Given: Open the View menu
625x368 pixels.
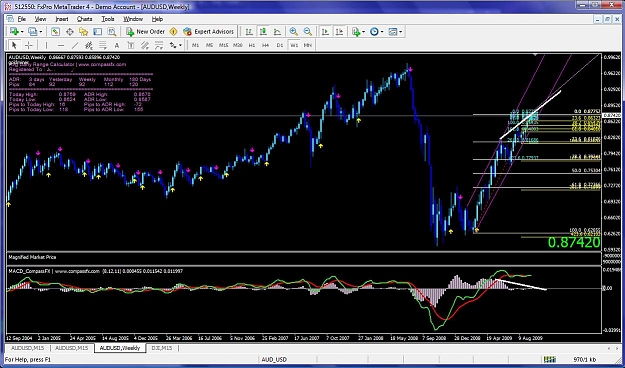Looking at the screenshot, I should (40, 19).
